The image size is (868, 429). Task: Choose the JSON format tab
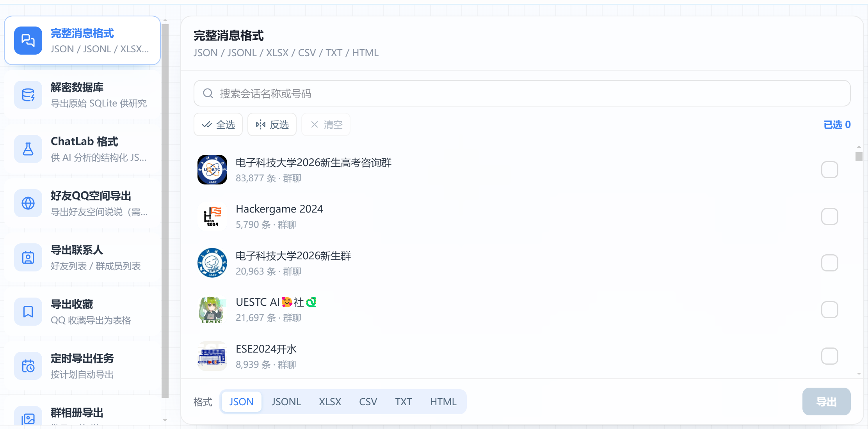tap(241, 402)
